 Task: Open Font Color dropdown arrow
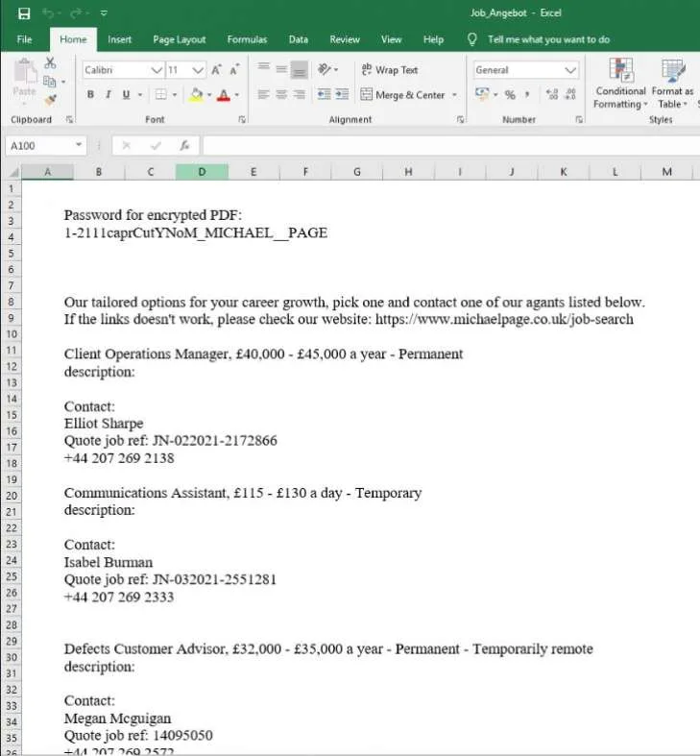[x=237, y=95]
